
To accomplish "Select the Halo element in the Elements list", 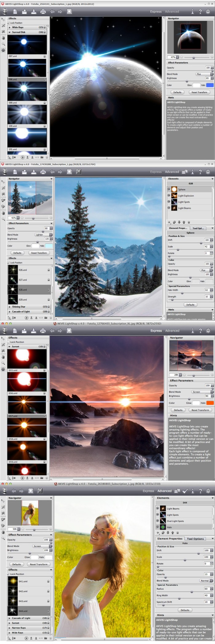I will [x=169, y=527].
